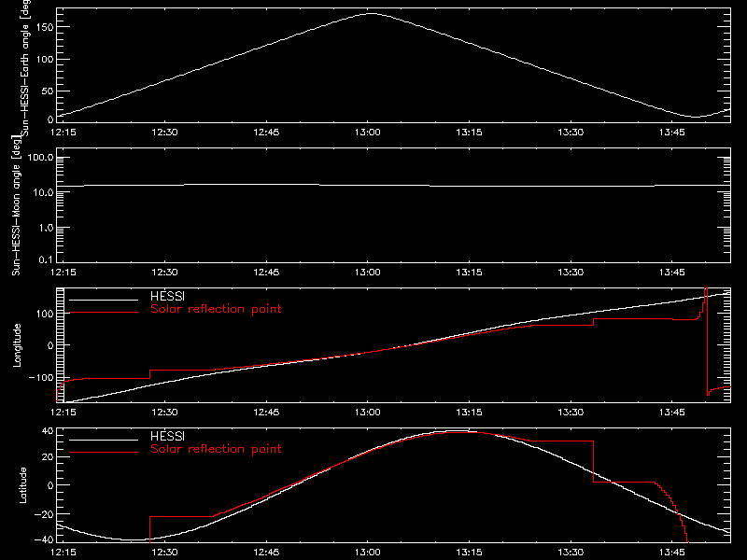Click the -20 tick on Latitude plot
This screenshot has width=747, height=560.
click(44, 514)
